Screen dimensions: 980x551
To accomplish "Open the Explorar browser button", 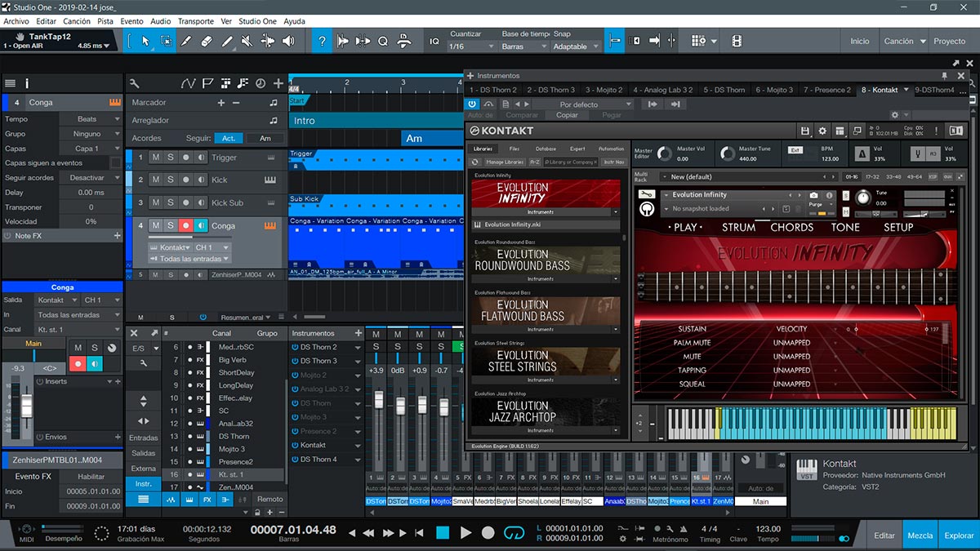I will click(x=959, y=535).
